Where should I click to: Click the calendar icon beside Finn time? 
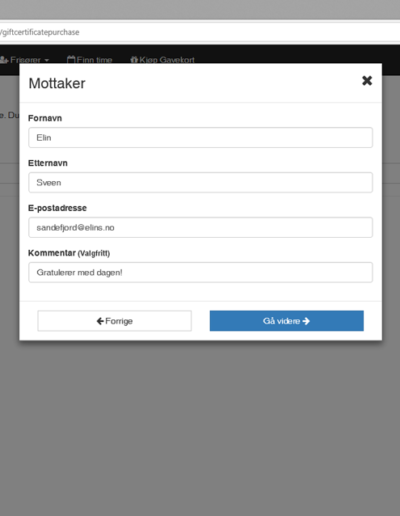[71, 60]
